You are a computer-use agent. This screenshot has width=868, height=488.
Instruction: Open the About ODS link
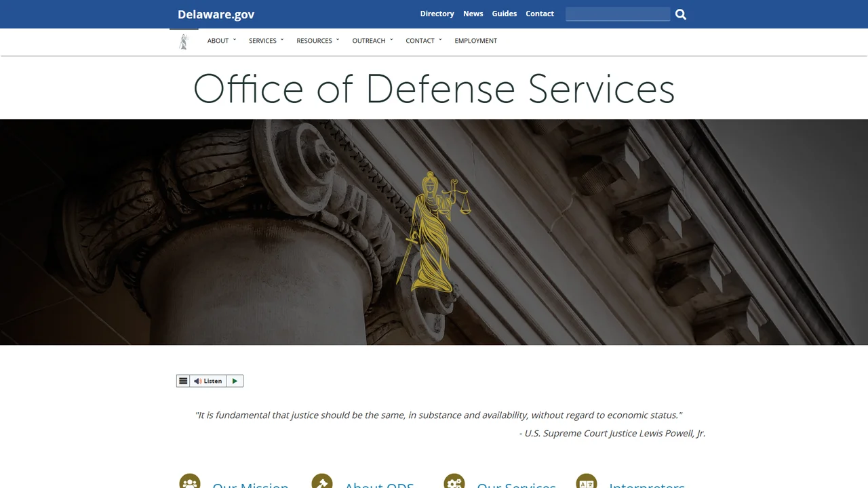(379, 484)
